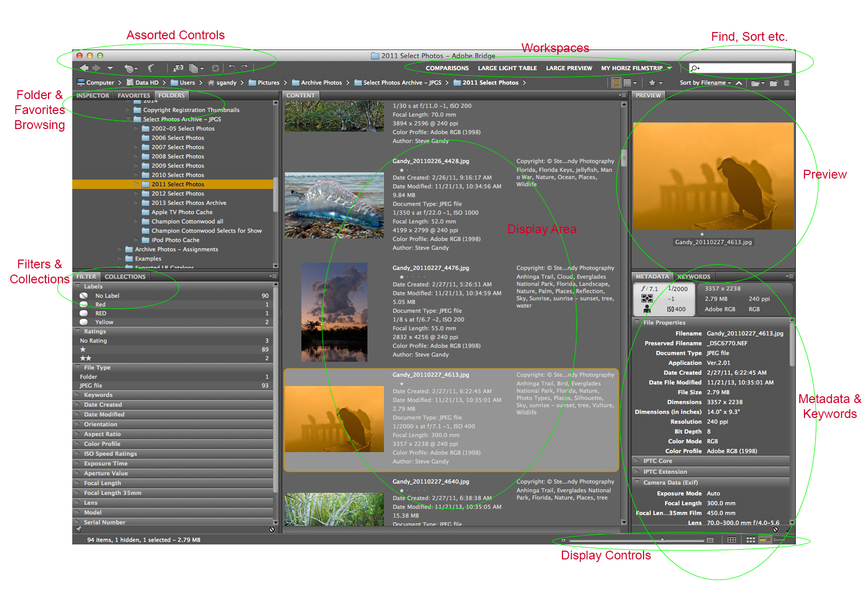Select the Large Preview workspace
868x594 pixels.
[x=569, y=68]
